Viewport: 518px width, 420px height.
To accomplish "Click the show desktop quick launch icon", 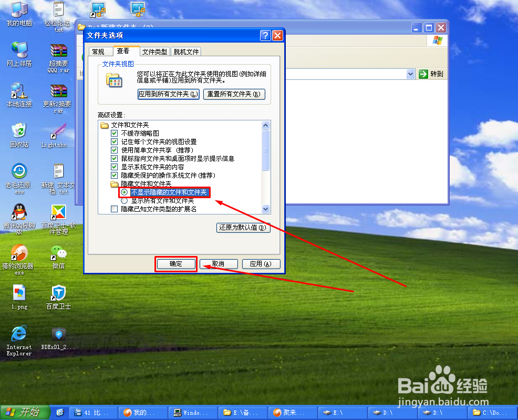I will click(60, 413).
